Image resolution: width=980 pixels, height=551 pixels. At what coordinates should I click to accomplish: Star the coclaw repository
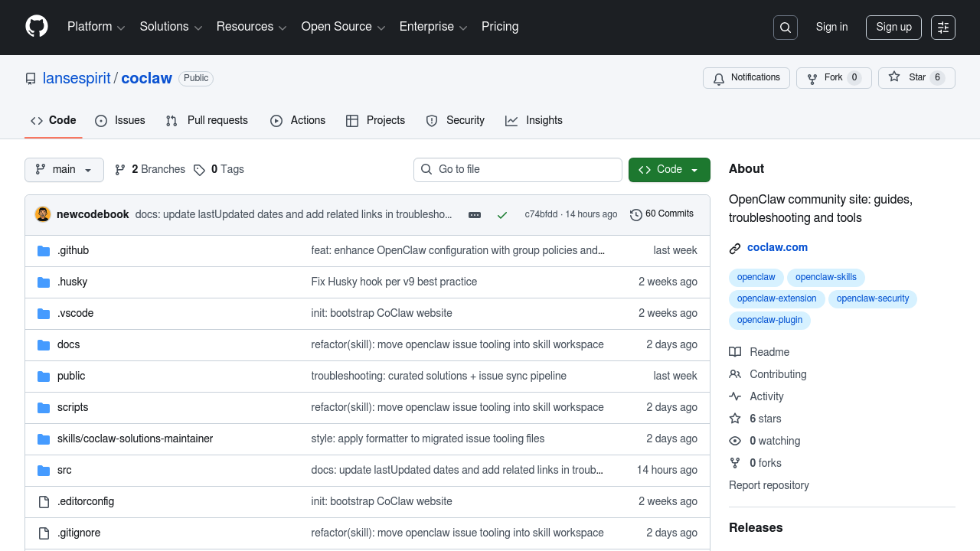[x=908, y=78]
